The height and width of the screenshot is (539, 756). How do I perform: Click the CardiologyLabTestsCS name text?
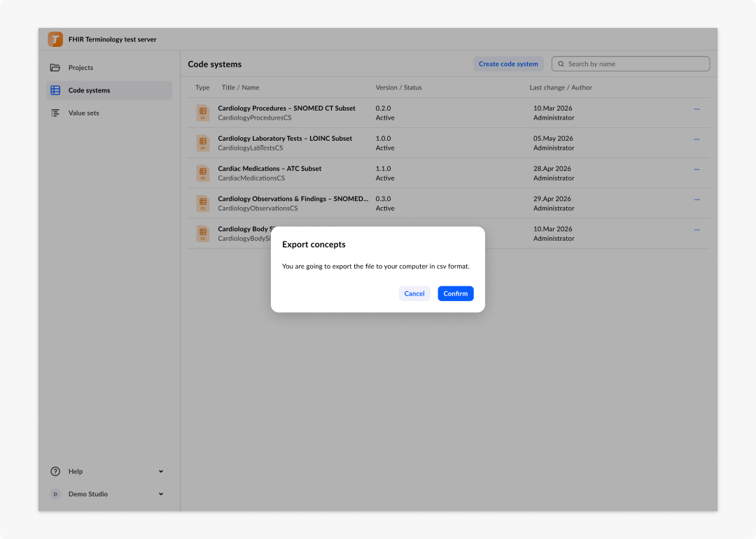(x=250, y=148)
